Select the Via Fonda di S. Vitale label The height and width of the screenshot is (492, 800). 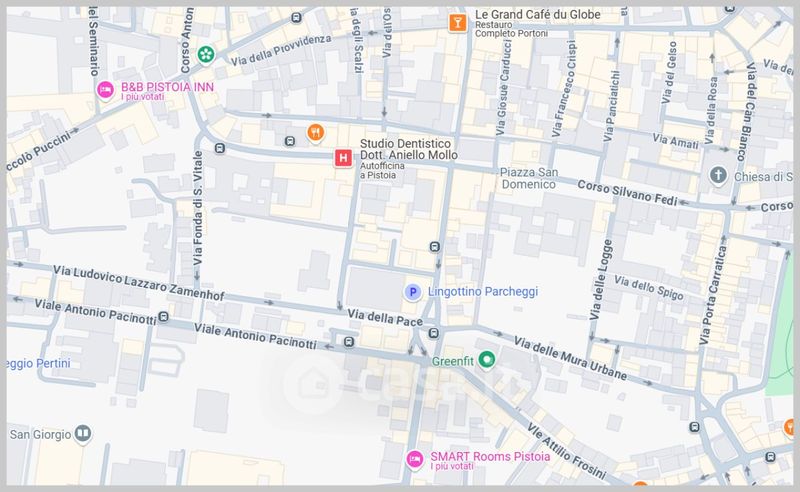click(x=198, y=208)
